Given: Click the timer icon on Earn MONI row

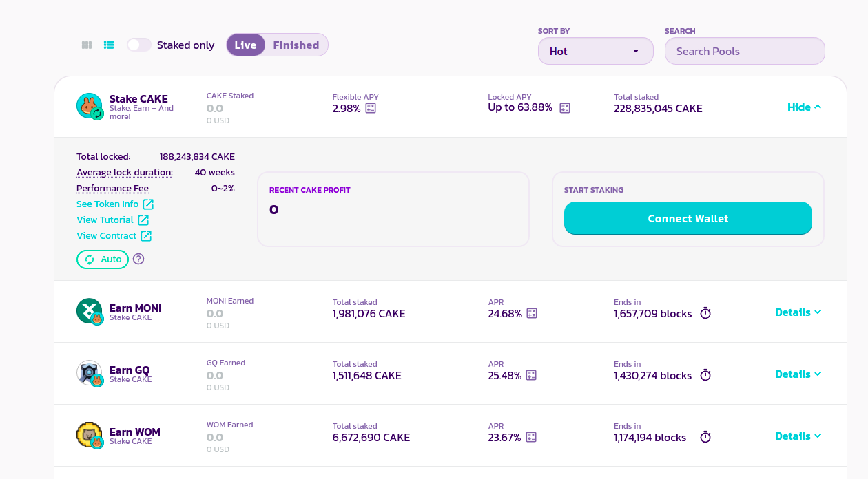Looking at the screenshot, I should (705, 313).
